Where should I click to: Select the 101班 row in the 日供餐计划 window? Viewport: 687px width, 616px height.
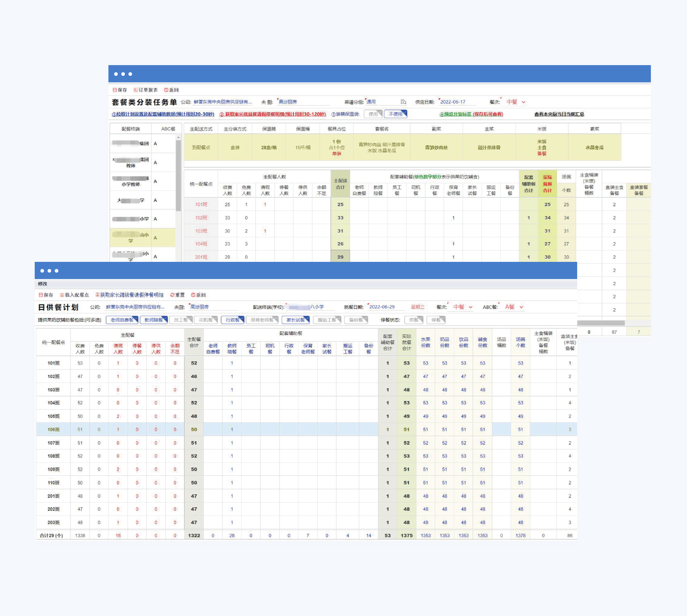(306, 363)
